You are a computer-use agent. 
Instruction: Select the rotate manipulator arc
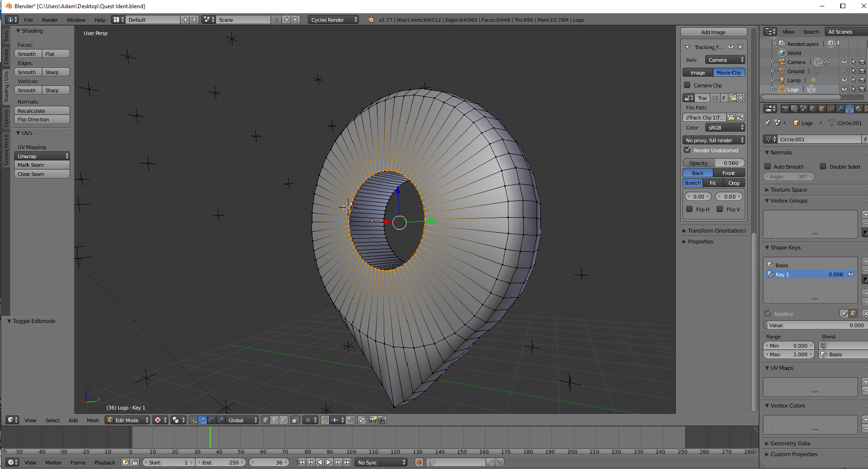click(x=211, y=420)
